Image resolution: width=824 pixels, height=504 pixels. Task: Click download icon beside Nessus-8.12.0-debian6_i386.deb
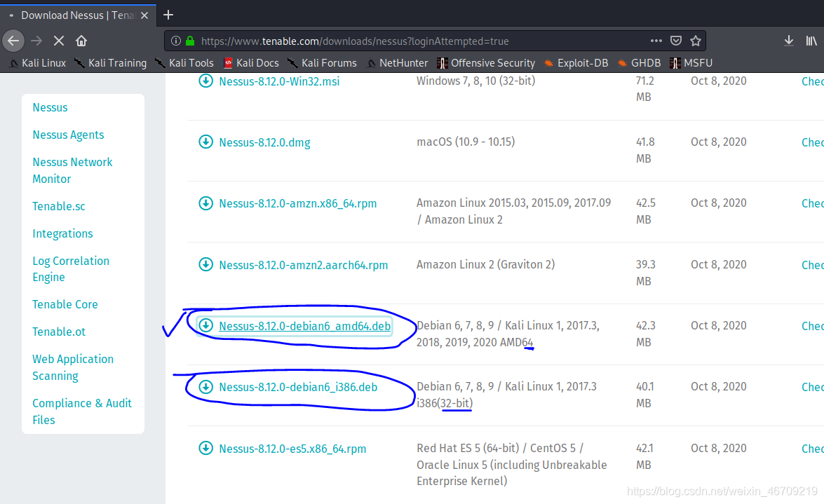[x=205, y=387]
